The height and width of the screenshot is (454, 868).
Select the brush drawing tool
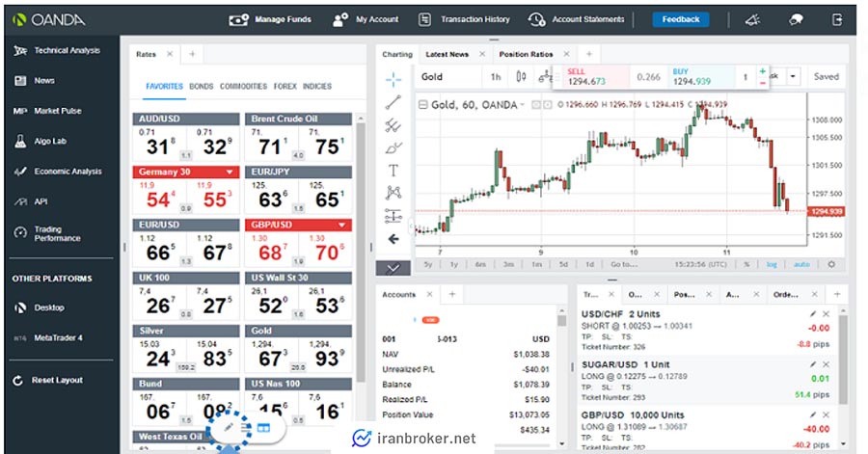(x=393, y=148)
